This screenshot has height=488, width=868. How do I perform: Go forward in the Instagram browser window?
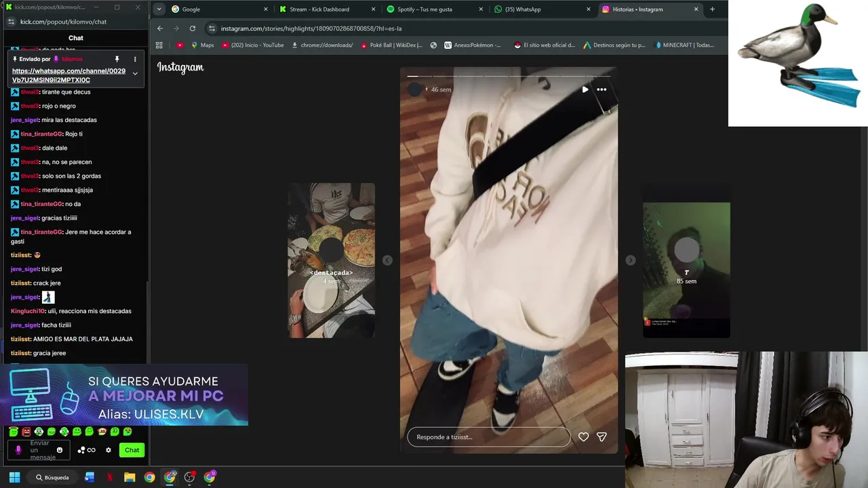(176, 28)
